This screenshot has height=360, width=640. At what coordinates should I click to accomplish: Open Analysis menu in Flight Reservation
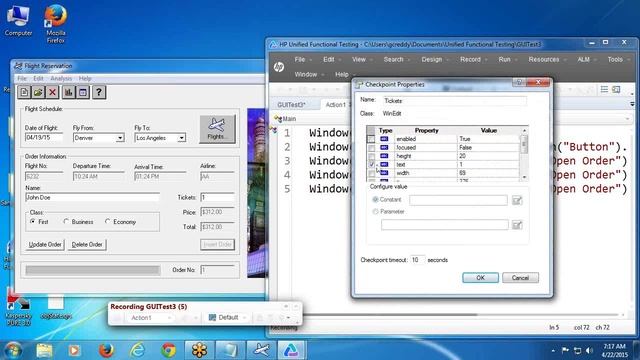pos(61,78)
